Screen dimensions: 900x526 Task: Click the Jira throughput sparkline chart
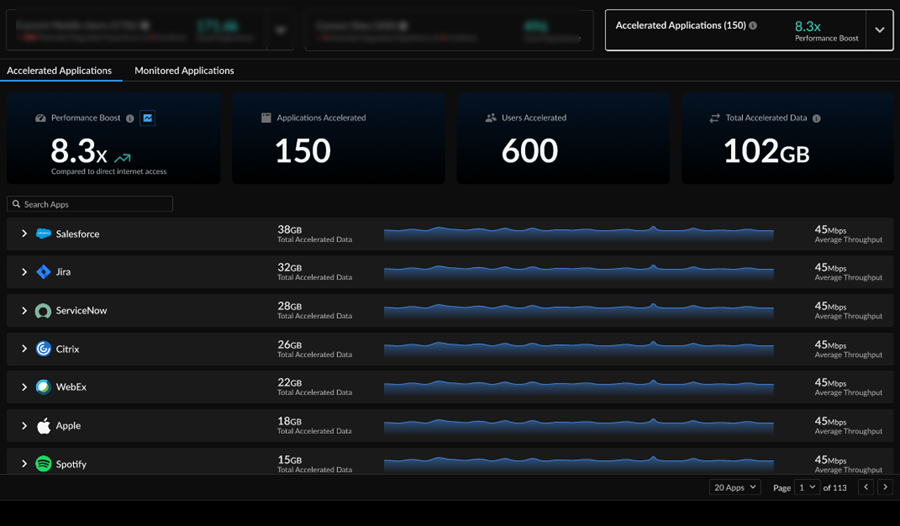tap(579, 272)
